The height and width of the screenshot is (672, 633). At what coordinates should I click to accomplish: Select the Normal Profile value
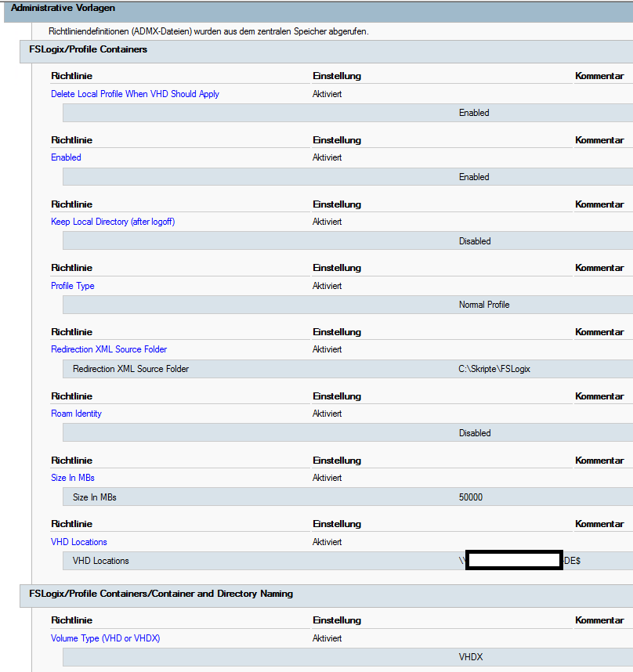(x=484, y=305)
